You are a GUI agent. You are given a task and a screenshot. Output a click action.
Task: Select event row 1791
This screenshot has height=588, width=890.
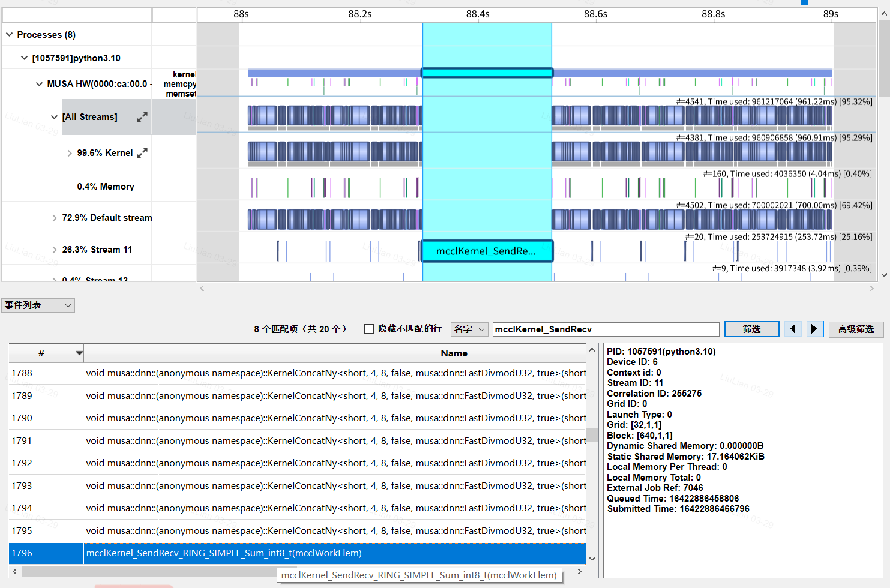[x=297, y=441]
